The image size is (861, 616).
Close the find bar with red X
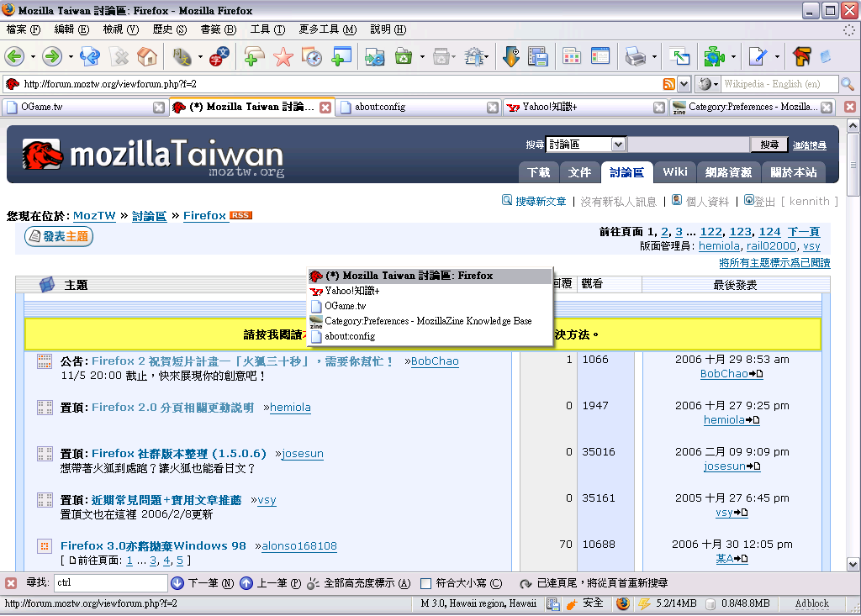pyautogui.click(x=10, y=582)
